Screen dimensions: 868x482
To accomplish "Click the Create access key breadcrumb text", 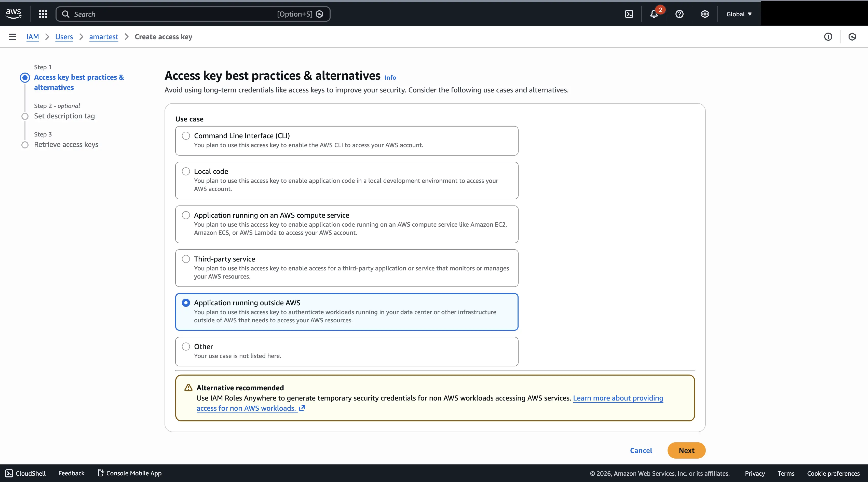I will click(x=164, y=37).
